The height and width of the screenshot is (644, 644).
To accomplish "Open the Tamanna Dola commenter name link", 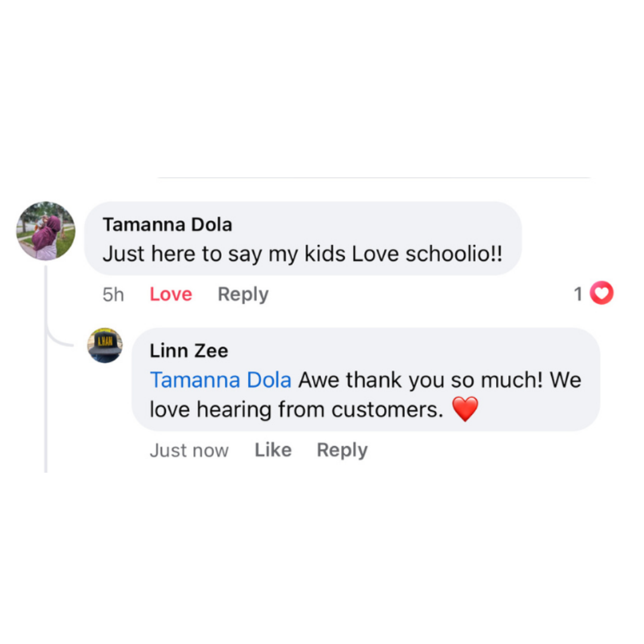I will [x=168, y=225].
